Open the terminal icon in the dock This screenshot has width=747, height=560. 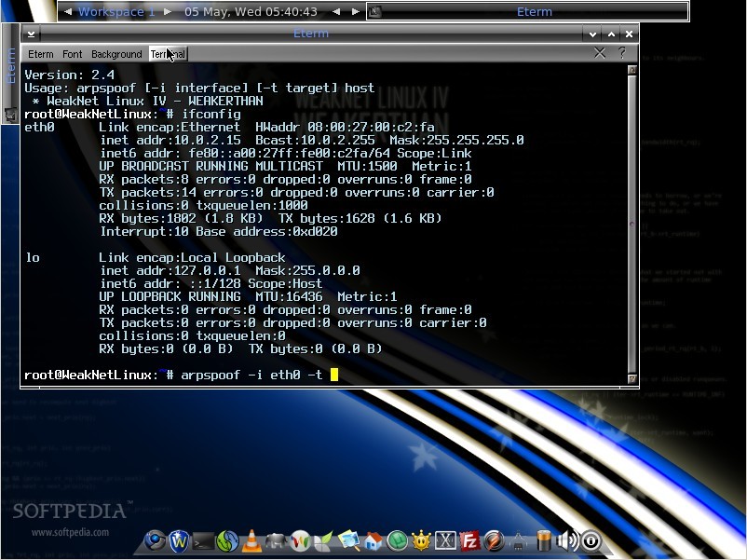click(203, 540)
